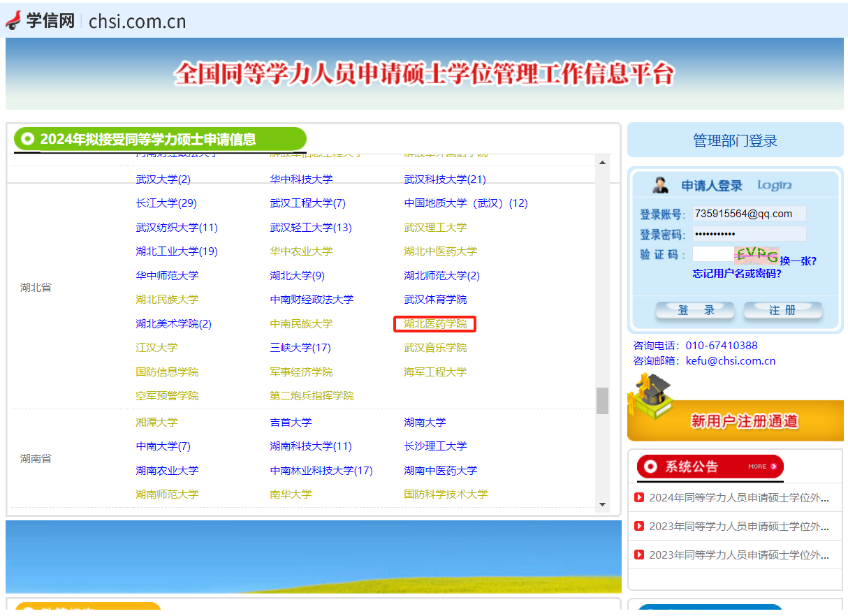Click the 系统公告 circle icon
The width and height of the screenshot is (848, 616).
650,466
